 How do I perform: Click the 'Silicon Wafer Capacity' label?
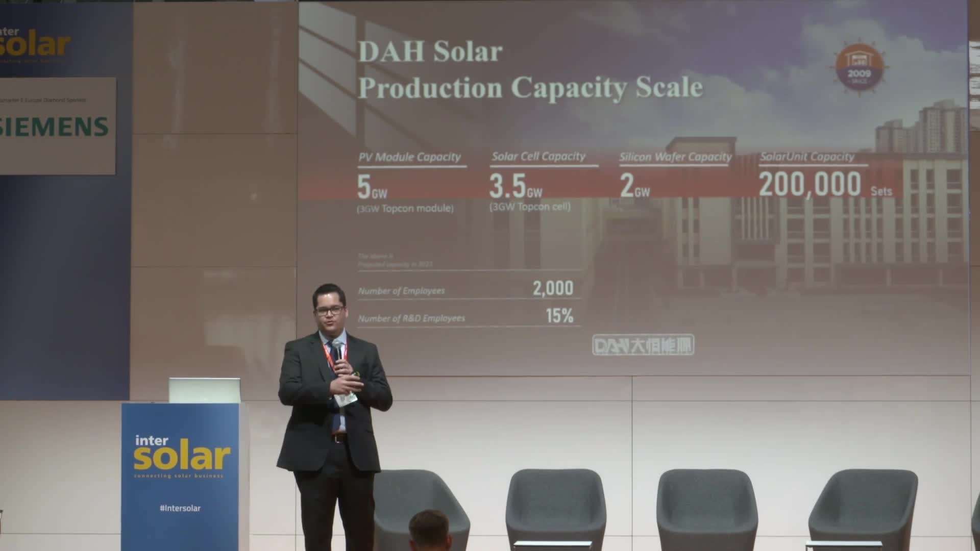(x=675, y=157)
